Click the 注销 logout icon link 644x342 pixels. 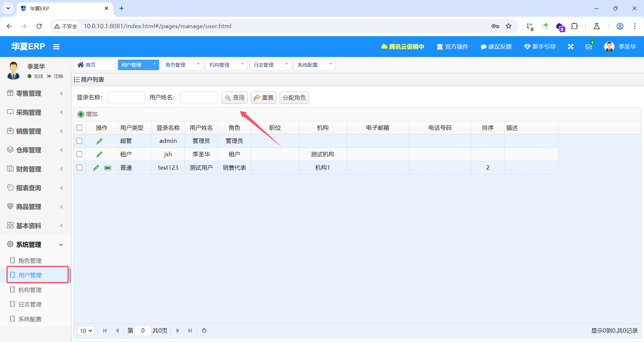coord(55,76)
